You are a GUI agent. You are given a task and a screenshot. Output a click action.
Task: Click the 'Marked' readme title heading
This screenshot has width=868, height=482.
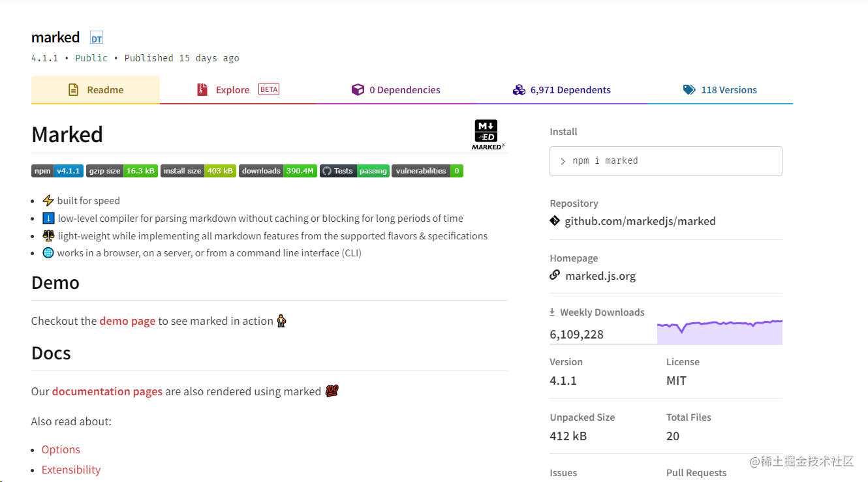coord(67,134)
